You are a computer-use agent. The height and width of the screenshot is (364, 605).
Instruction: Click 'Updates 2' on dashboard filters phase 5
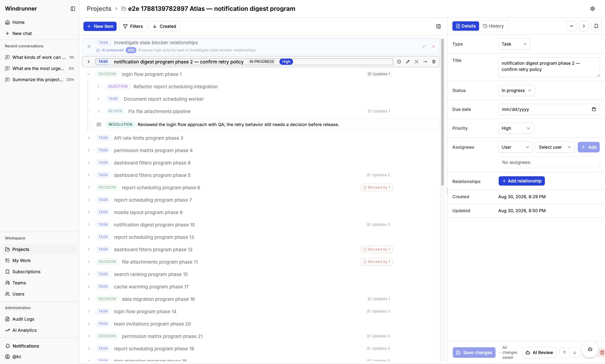point(378,175)
